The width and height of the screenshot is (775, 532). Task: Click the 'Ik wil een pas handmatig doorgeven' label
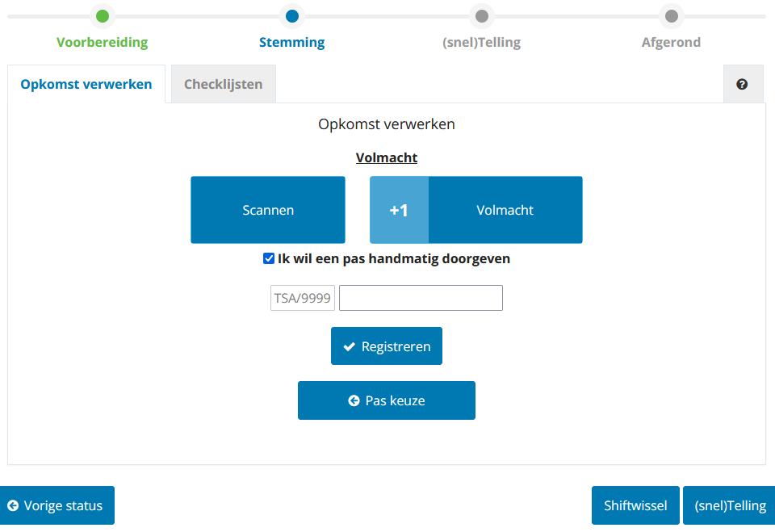[x=394, y=259]
